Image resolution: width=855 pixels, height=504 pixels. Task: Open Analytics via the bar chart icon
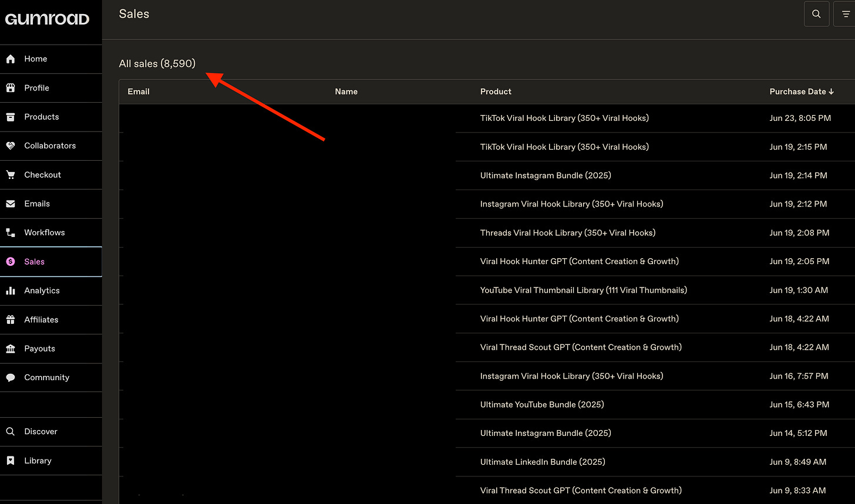pos(11,290)
